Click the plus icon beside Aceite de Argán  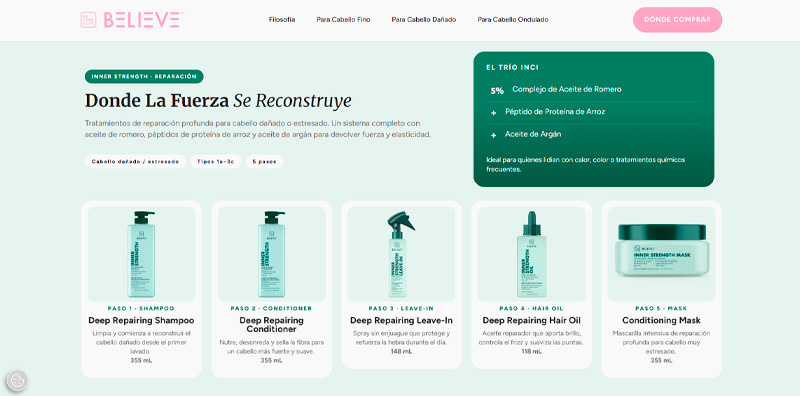(x=493, y=135)
